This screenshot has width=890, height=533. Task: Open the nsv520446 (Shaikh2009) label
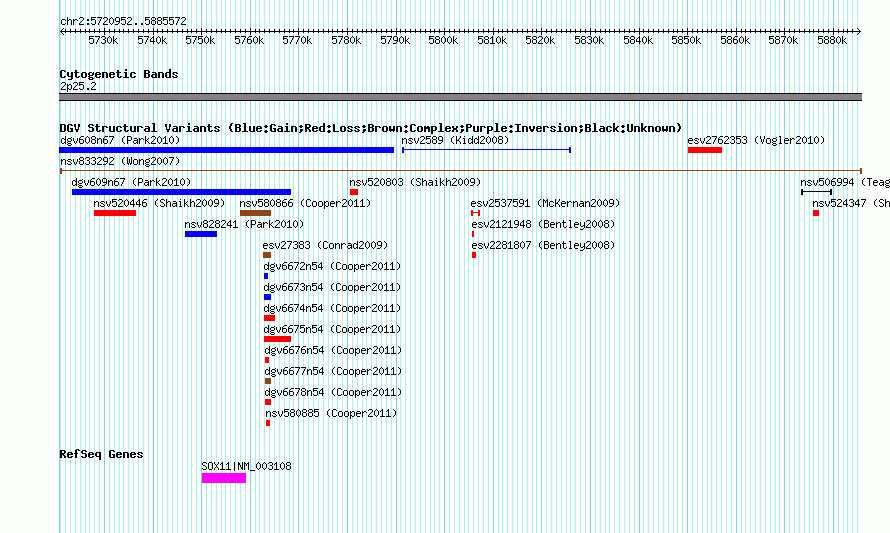159,203
